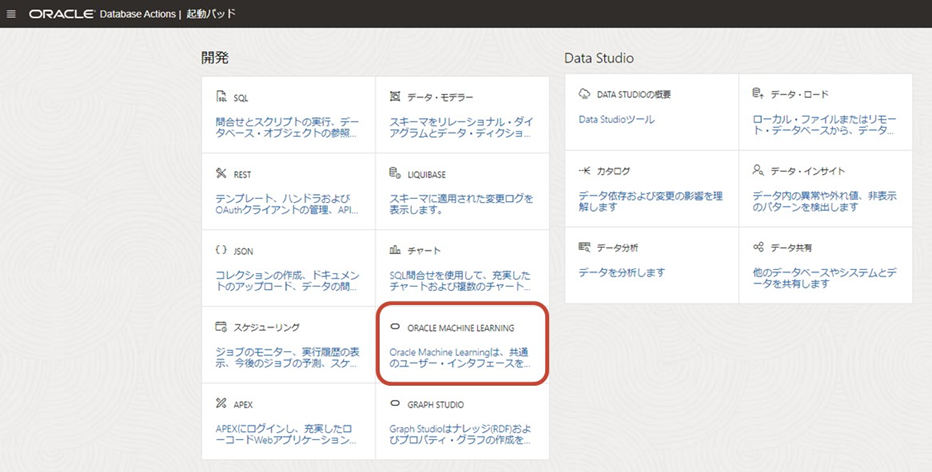Click the REST tools icon

click(221, 174)
